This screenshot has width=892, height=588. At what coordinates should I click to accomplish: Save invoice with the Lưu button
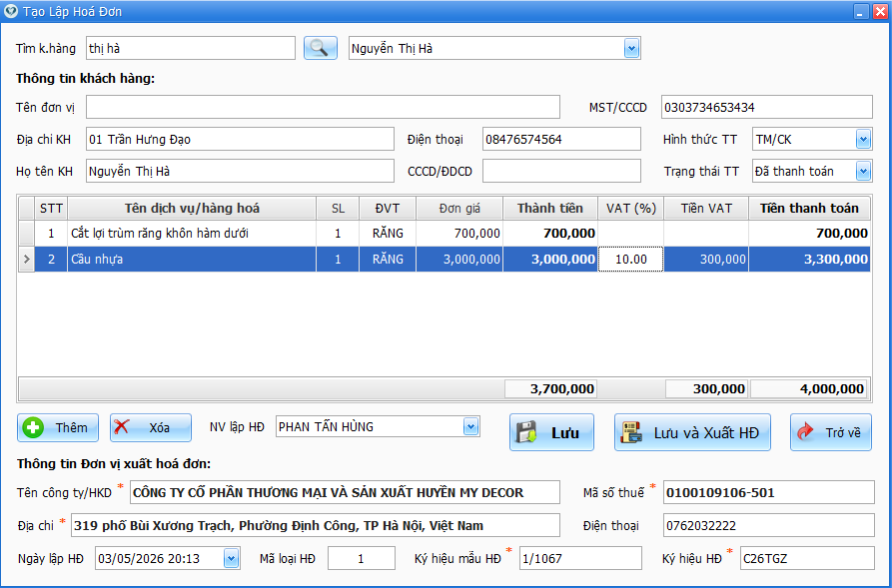pos(551,432)
